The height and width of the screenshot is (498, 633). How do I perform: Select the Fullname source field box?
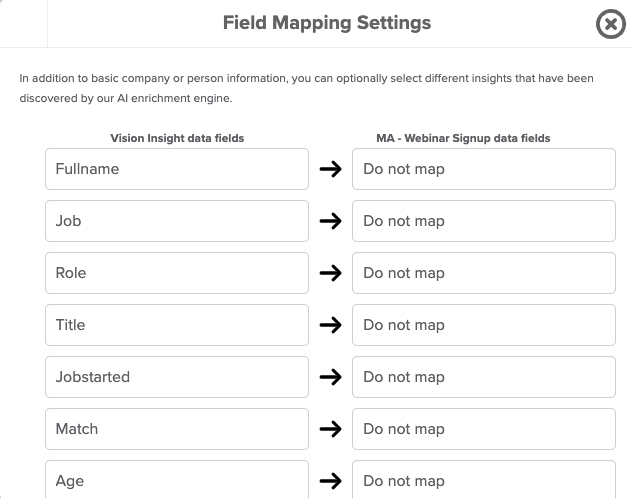pos(177,169)
